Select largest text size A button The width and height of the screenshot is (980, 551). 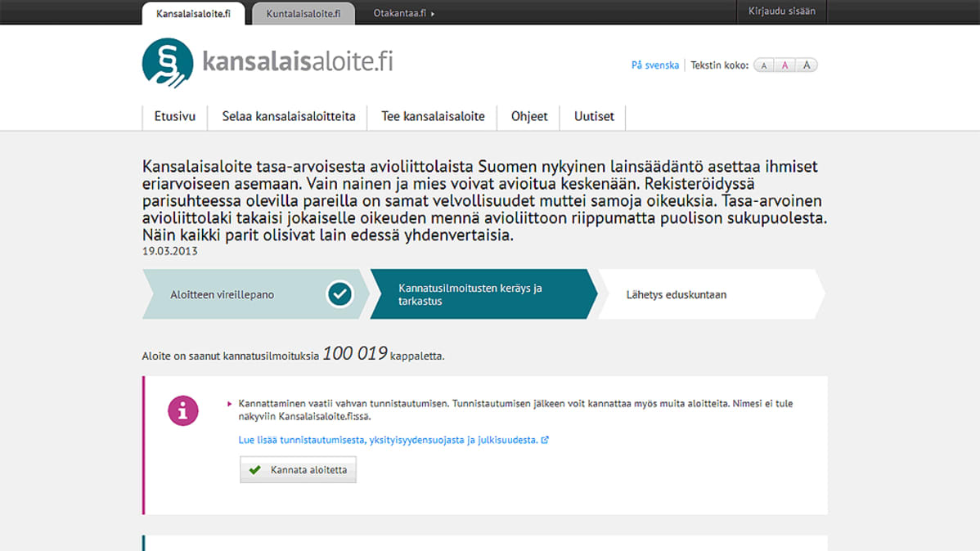click(807, 65)
